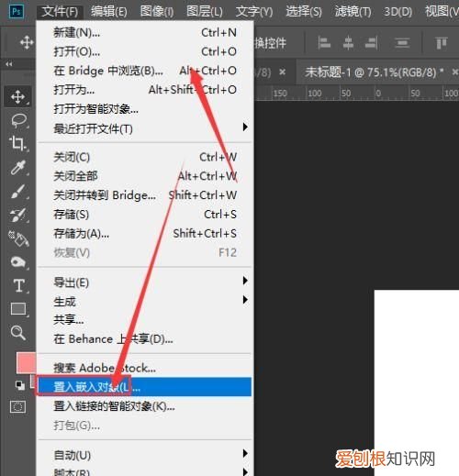Click align left edges icon

[324, 43]
